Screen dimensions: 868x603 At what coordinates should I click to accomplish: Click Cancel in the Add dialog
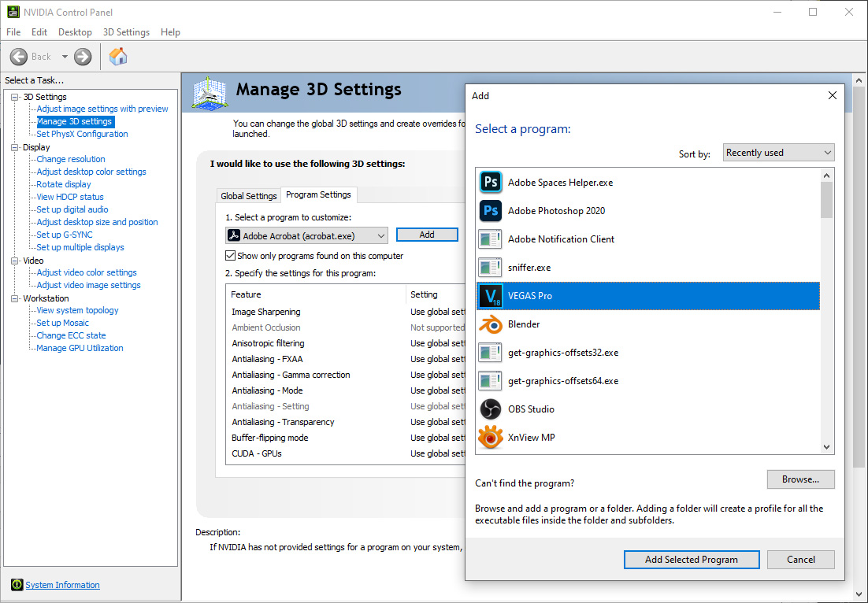coord(800,559)
